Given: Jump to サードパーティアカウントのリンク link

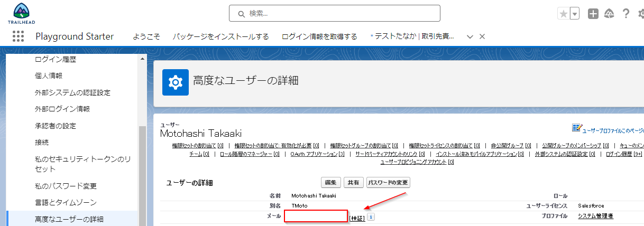Looking at the screenshot, I should [390, 154].
